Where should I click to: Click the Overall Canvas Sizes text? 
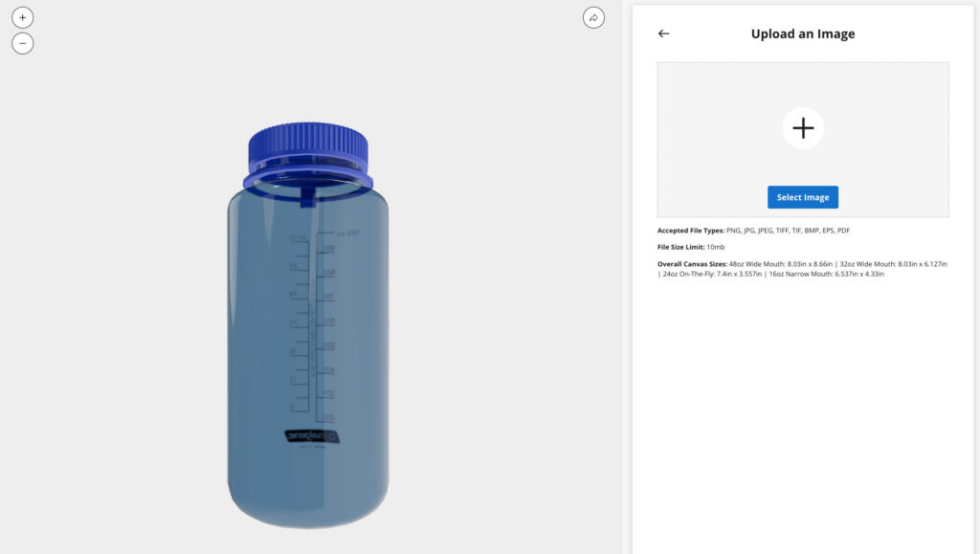click(803, 269)
